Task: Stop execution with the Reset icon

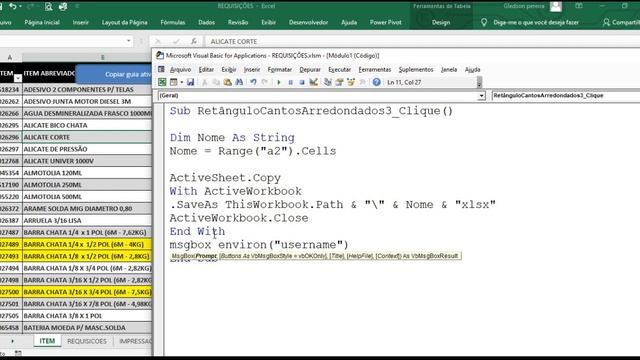Action: 302,82
